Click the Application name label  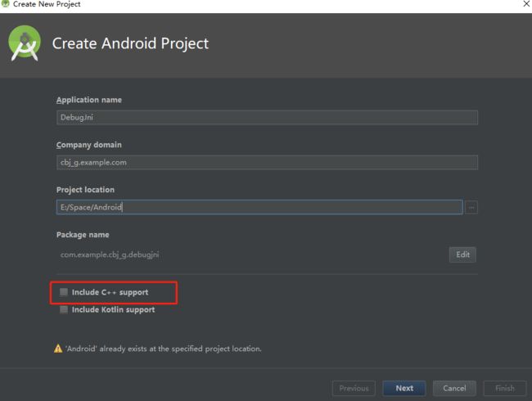tap(89, 100)
